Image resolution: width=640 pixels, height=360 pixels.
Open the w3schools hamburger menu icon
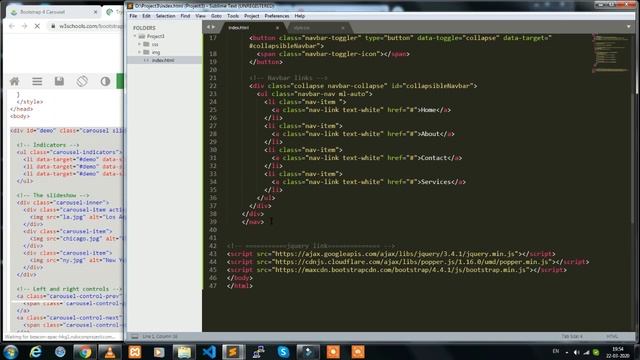37,81
